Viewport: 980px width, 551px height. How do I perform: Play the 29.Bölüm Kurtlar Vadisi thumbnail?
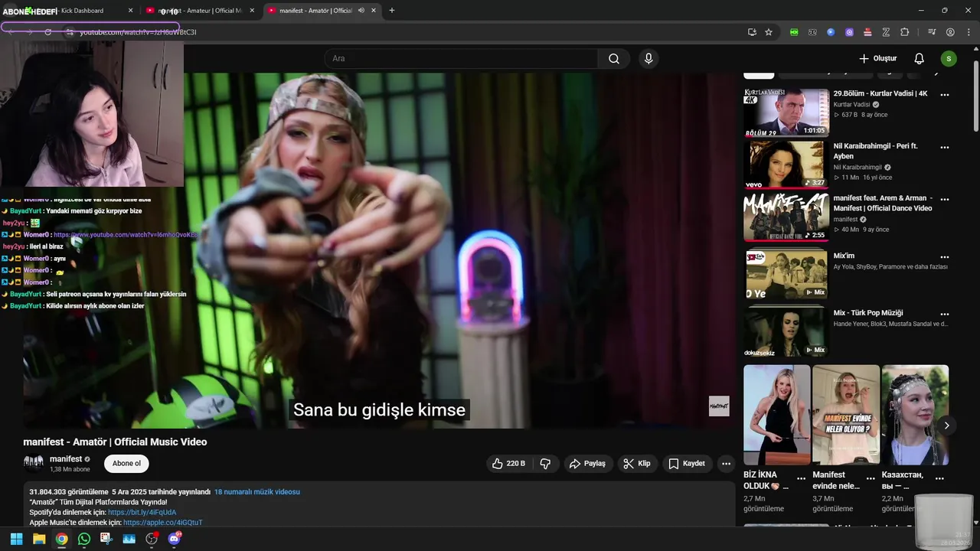point(786,112)
